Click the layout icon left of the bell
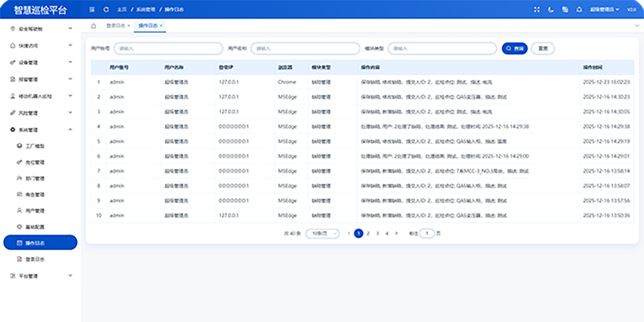Image resolution: width=644 pixels, height=322 pixels. (565, 9)
